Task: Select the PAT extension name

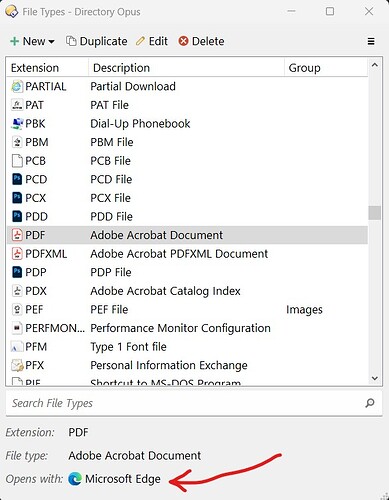Action: pyautogui.click(x=34, y=105)
